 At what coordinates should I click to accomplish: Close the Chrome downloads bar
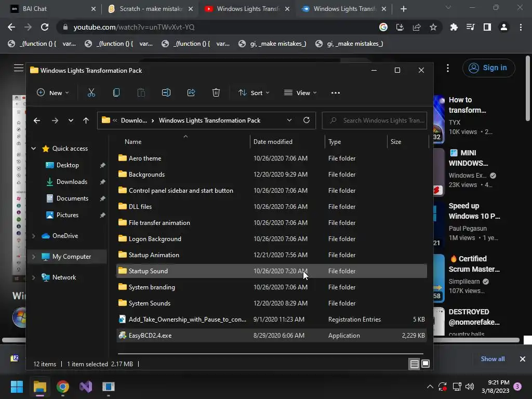point(523,359)
